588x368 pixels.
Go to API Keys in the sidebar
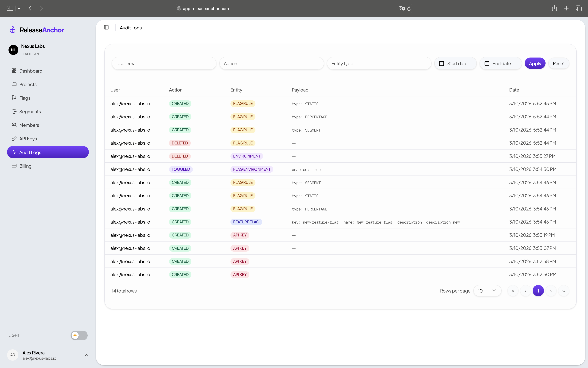28,139
